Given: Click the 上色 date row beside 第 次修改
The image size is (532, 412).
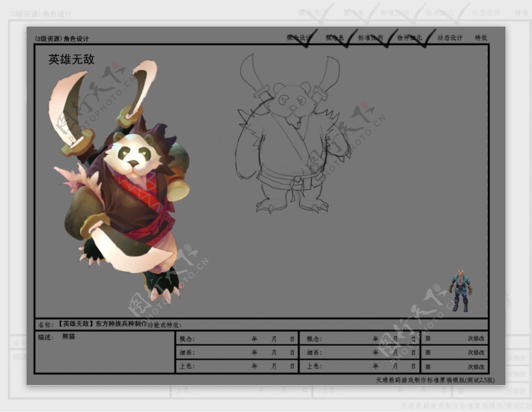Looking at the screenshot, I should [x=360, y=366].
